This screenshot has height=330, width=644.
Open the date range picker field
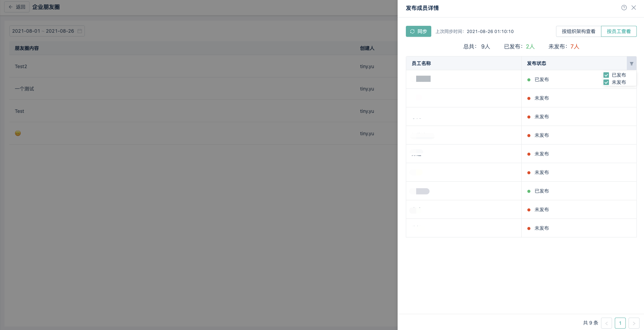(x=47, y=31)
